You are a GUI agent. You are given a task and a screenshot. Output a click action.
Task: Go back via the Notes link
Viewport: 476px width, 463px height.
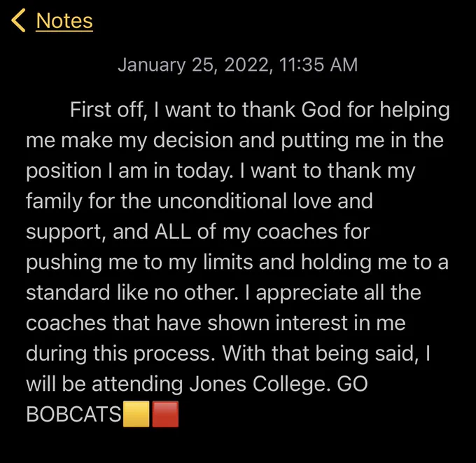tap(64, 21)
